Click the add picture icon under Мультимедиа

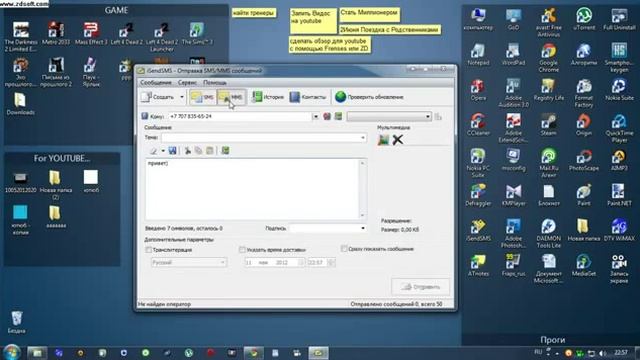(x=383, y=140)
